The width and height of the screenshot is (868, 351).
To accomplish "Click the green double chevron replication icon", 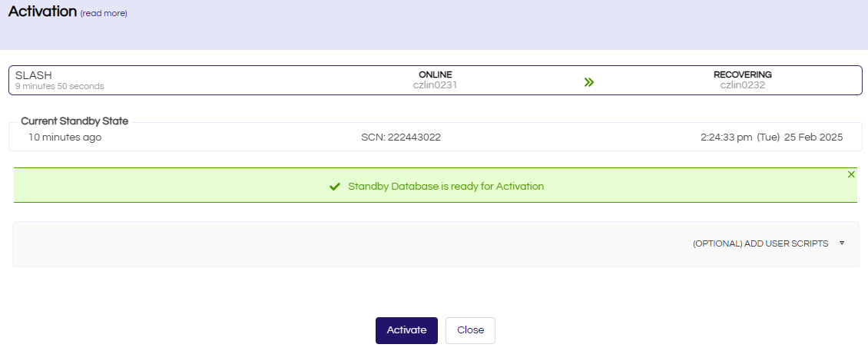I will (x=589, y=82).
